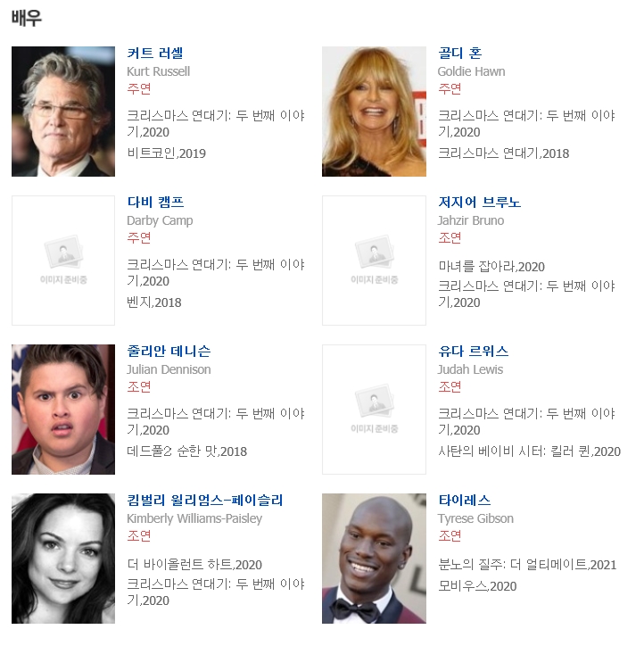
Task: Go to 저지어 브루노 actor page
Action: pyautogui.click(x=479, y=203)
